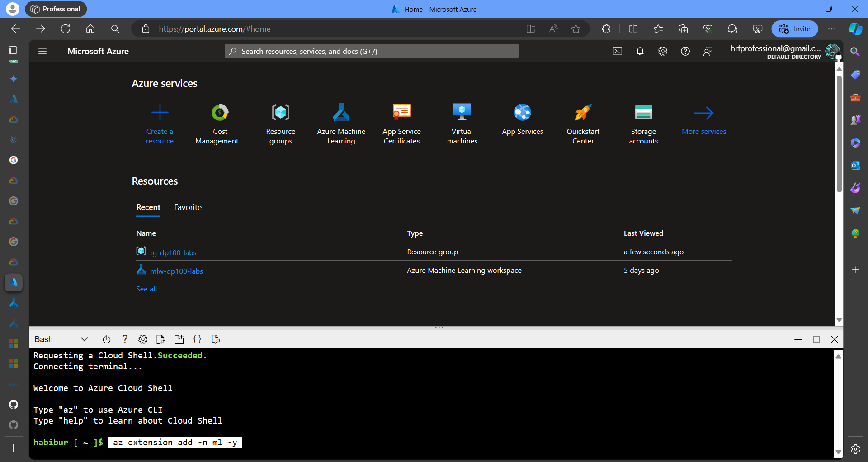Open Storage accounts service icon
This screenshot has width=868, height=462.
[643, 112]
